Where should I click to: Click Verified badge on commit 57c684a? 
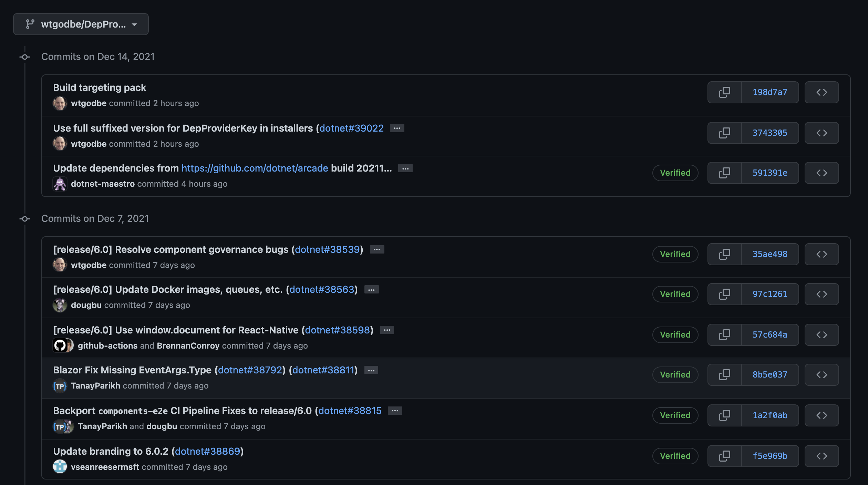point(675,335)
